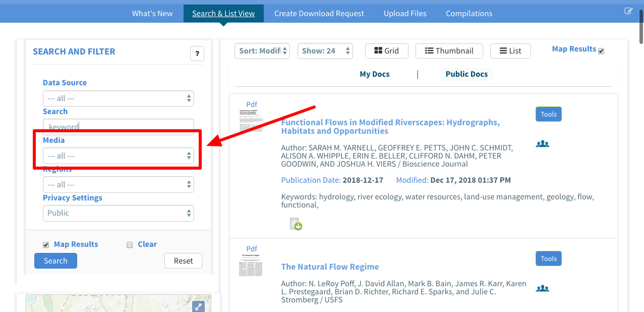The height and width of the screenshot is (312, 644).
Task: Click the download icon under Functional Flows entry
Action: tap(296, 224)
